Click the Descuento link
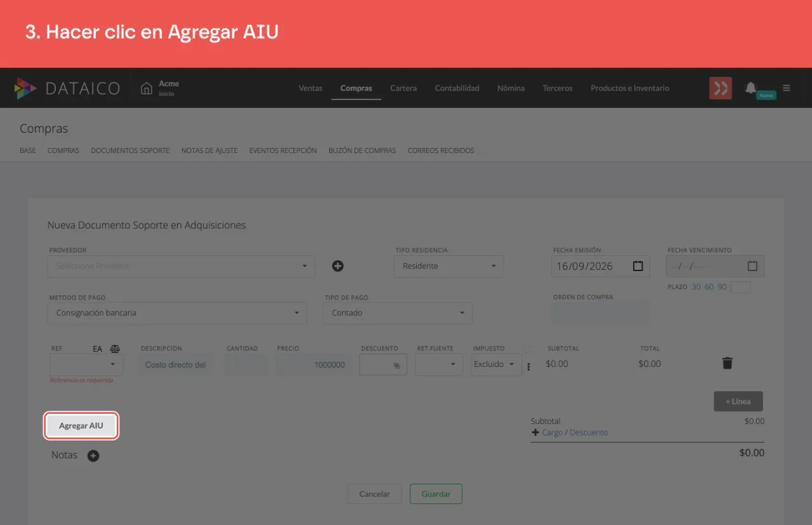The image size is (812, 525). click(x=589, y=432)
